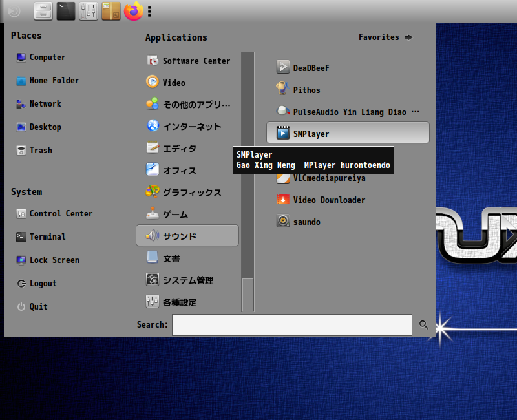
Task: Select the Video category
Action: point(187,83)
